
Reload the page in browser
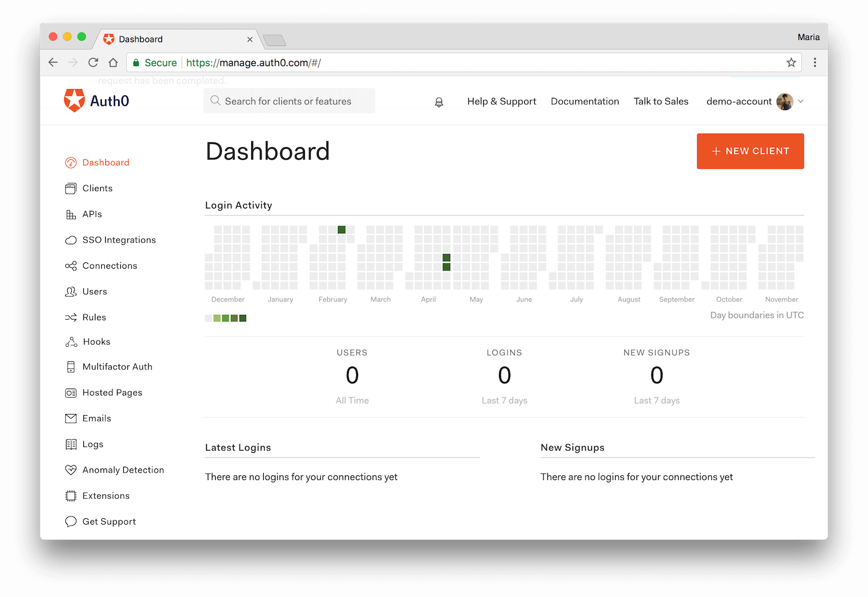click(93, 63)
